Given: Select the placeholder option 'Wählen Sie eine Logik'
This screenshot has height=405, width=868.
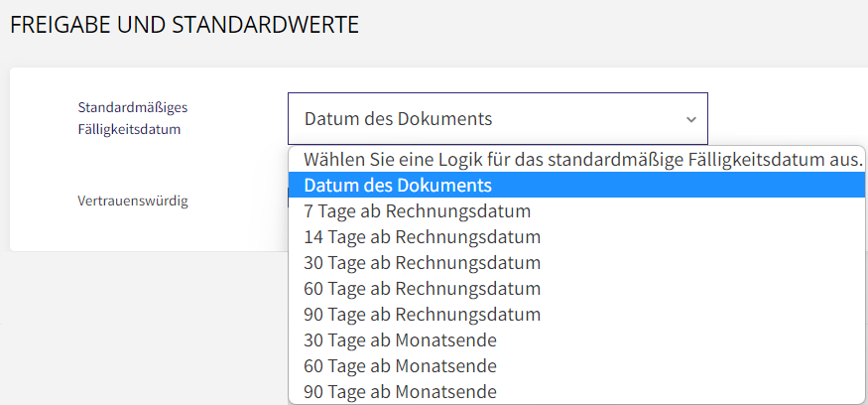Looking at the screenshot, I should click(x=576, y=160).
